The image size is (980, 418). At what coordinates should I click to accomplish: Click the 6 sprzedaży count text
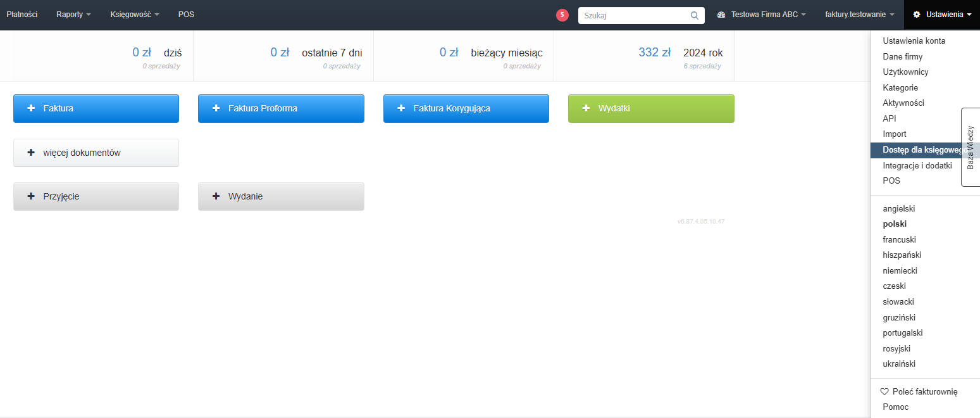[702, 66]
